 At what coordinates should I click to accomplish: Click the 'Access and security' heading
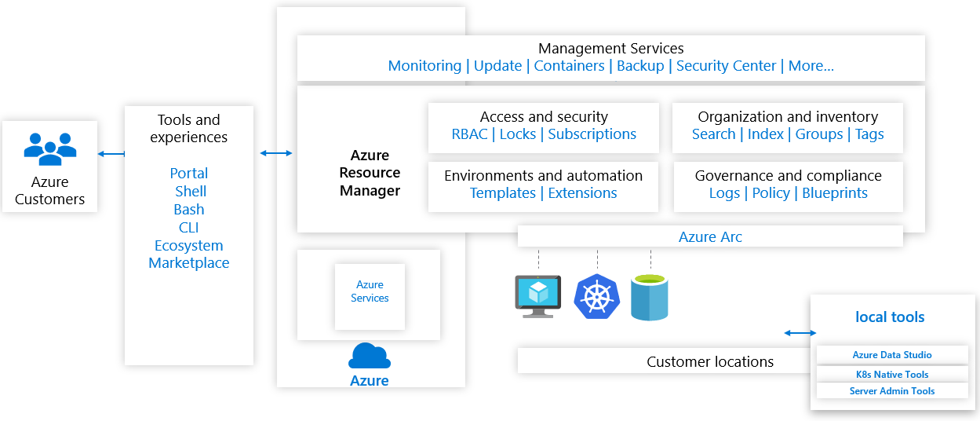coord(544,117)
